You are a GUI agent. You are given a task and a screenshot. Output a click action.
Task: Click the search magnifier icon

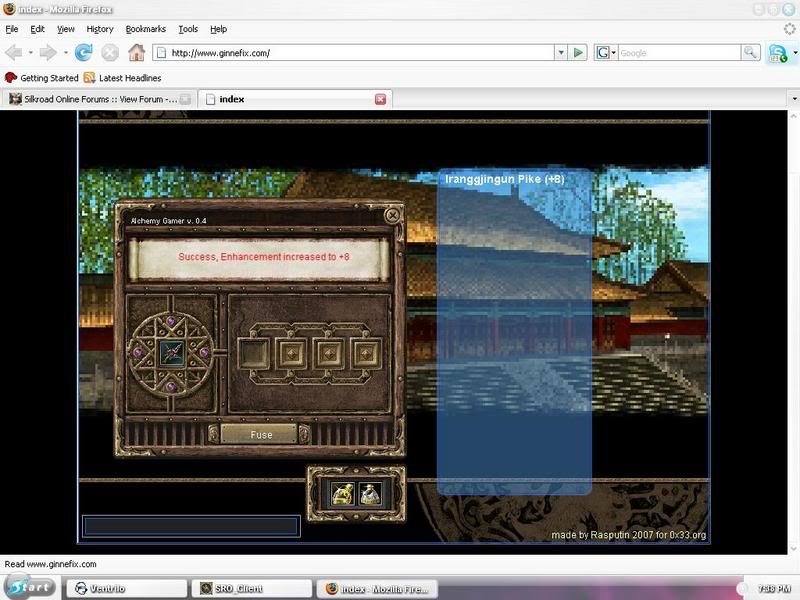[x=750, y=53]
